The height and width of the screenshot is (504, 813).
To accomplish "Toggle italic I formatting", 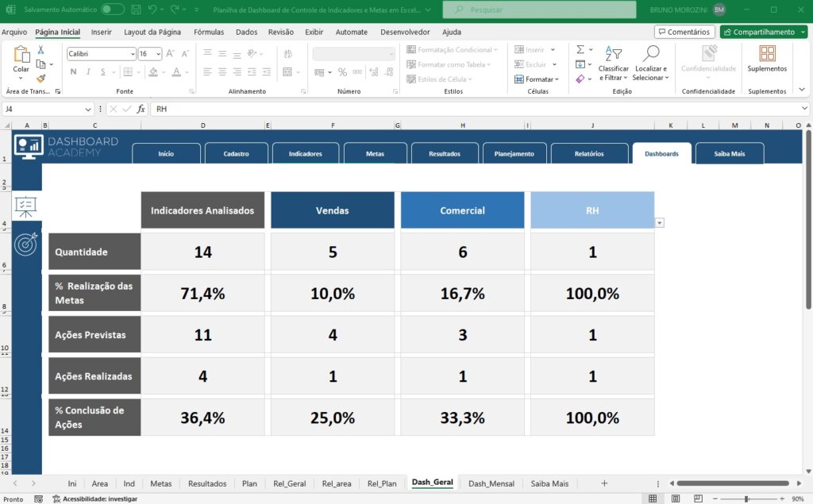I will coord(88,71).
